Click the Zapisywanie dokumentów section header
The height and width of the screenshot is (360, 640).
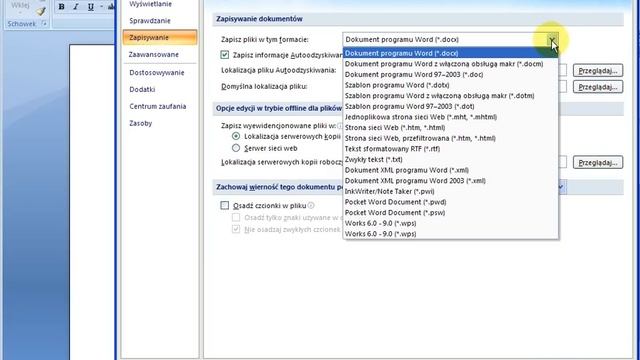click(x=418, y=19)
